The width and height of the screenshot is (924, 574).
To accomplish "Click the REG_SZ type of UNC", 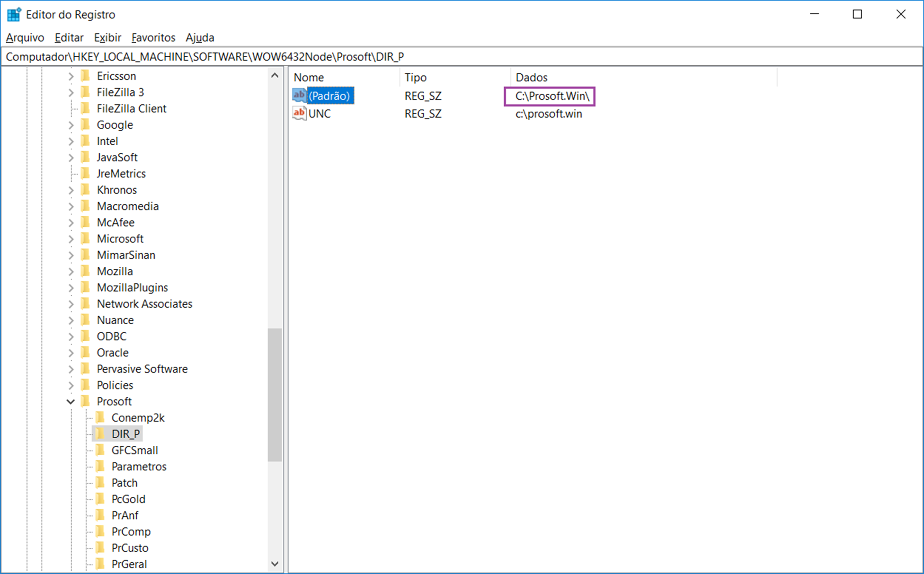I will [423, 114].
